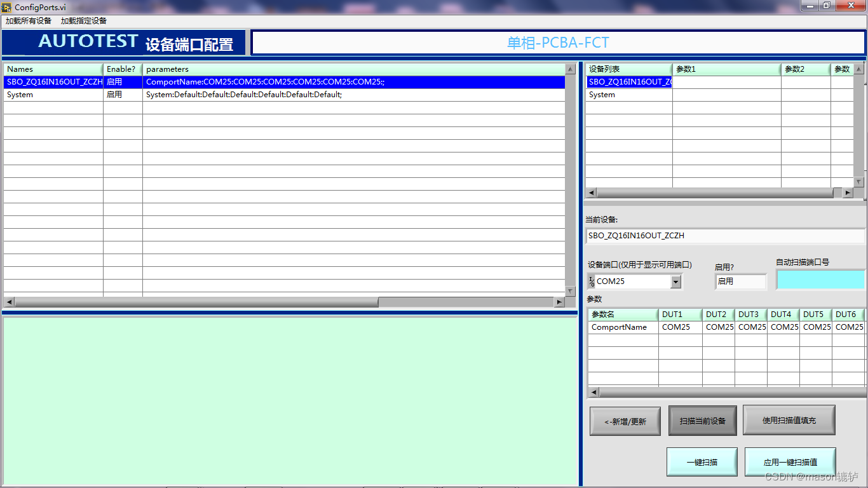Click the 使用扫描值填充 button

(x=789, y=420)
